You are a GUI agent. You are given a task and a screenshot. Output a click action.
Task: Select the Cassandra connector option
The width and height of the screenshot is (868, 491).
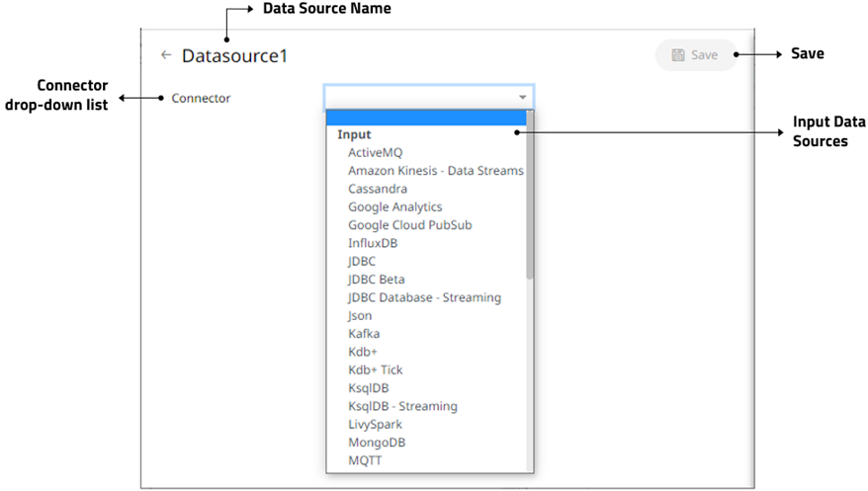click(x=378, y=189)
